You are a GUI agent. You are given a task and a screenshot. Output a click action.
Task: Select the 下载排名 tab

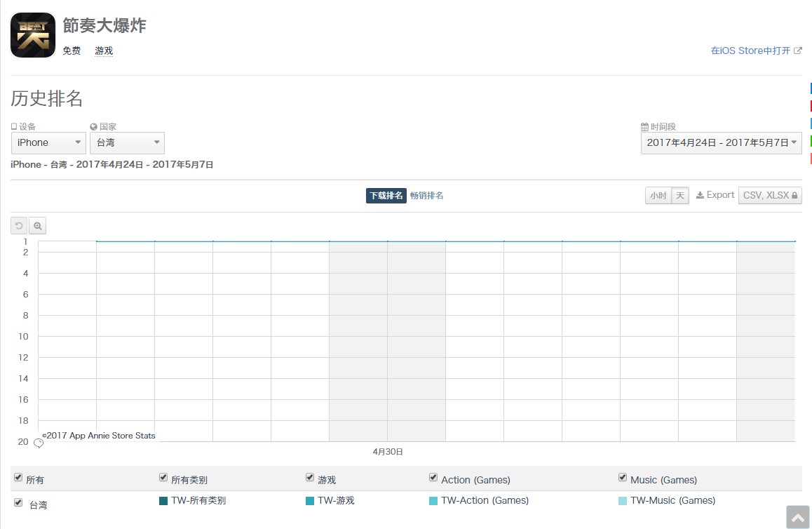pyautogui.click(x=386, y=196)
